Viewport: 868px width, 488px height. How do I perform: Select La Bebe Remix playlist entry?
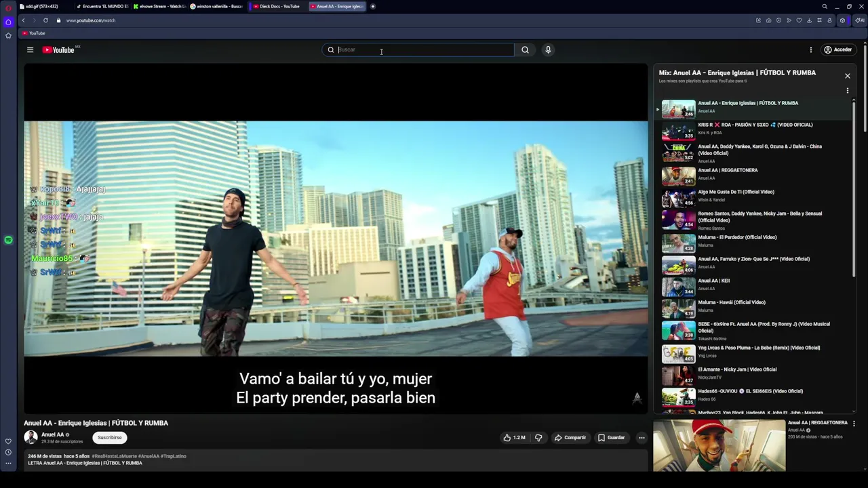[753, 352]
